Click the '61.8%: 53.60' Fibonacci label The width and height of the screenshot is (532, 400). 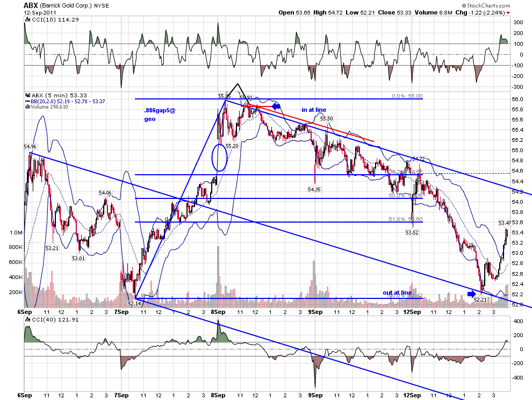[405, 219]
